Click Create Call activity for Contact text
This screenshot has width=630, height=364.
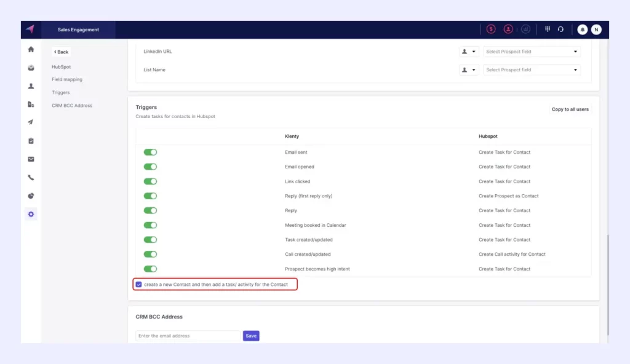[512, 255]
